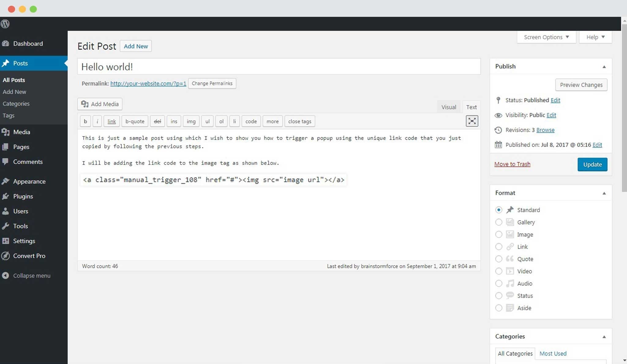627x364 pixels.
Task: Open Tags under Posts menu
Action: coord(9,116)
